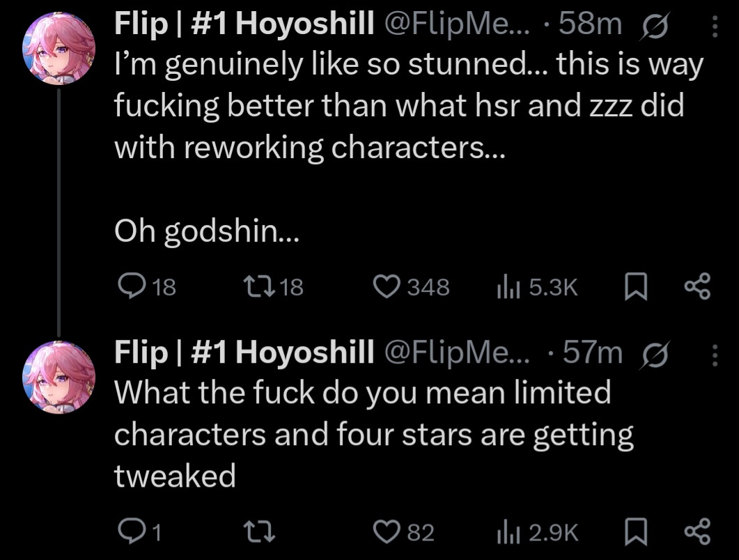Open profile picture on the second tweet
Viewport: 739px width, 560px height.
59,377
